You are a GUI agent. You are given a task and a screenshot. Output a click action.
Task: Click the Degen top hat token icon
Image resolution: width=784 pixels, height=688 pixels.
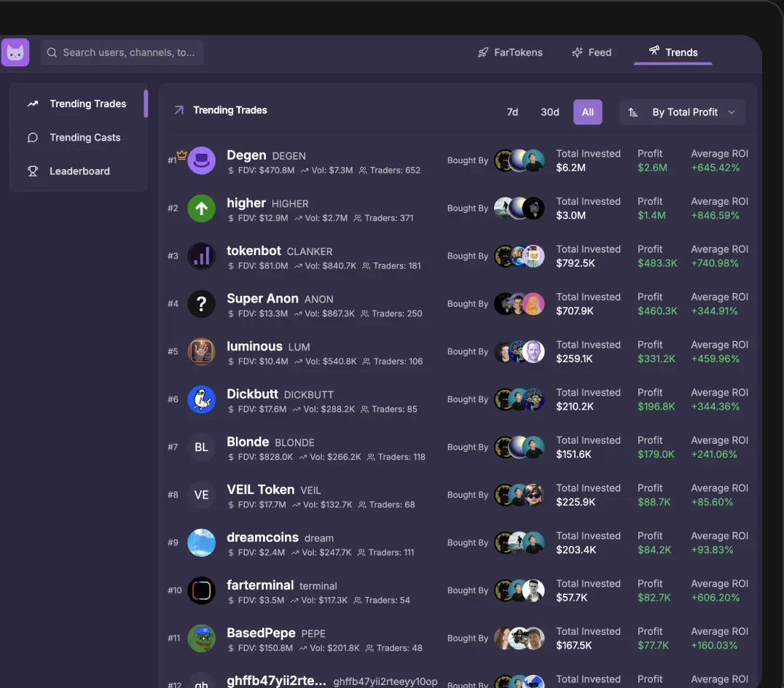point(202,160)
